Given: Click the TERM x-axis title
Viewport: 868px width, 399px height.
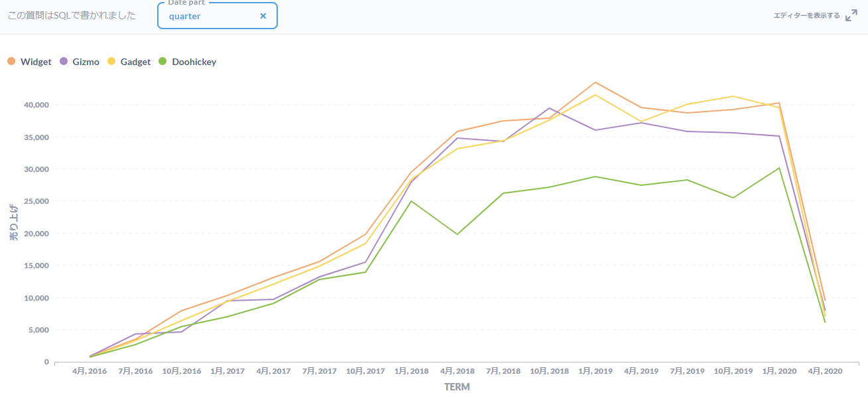Looking at the screenshot, I should click(x=457, y=387).
